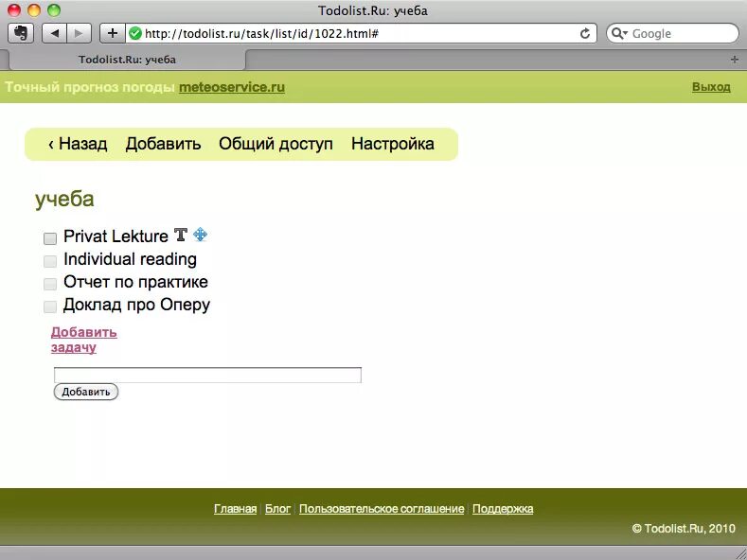The width and height of the screenshot is (747, 560).
Task: Click the Evernote elephant toolbar icon
Action: pyautogui.click(x=21, y=33)
